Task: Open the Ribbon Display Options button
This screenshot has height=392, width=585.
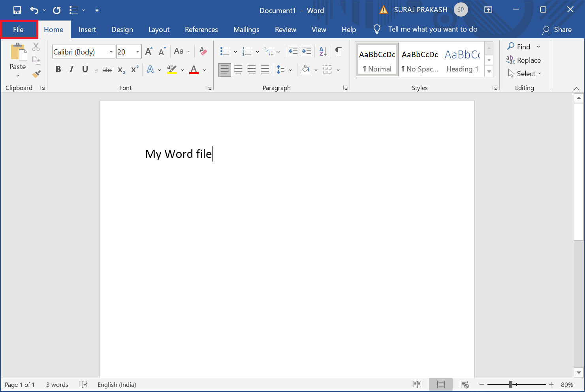Action: (x=488, y=10)
